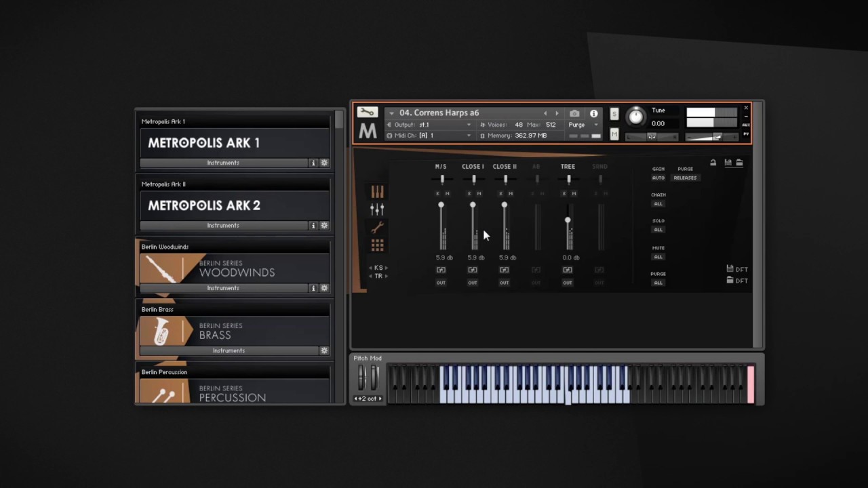Open Instruments list for Metropolis Ark 1
Screen dimensions: 868x488
click(223, 163)
